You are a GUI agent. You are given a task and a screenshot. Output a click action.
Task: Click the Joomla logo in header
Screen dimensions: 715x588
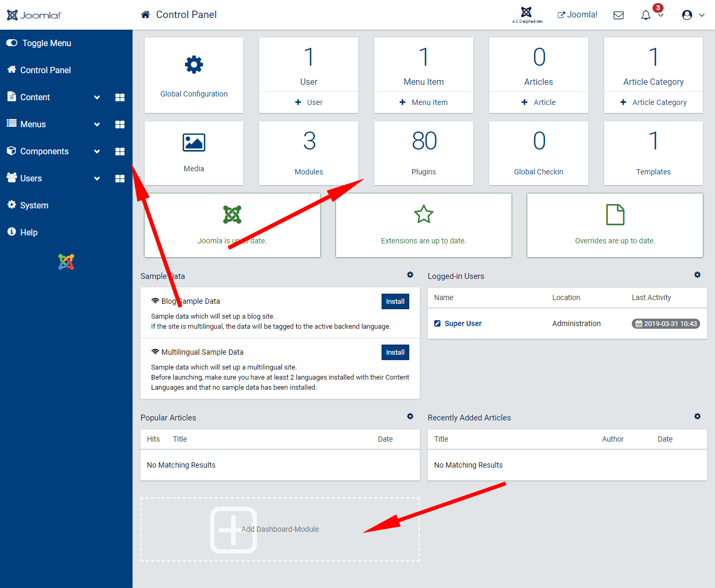click(34, 15)
